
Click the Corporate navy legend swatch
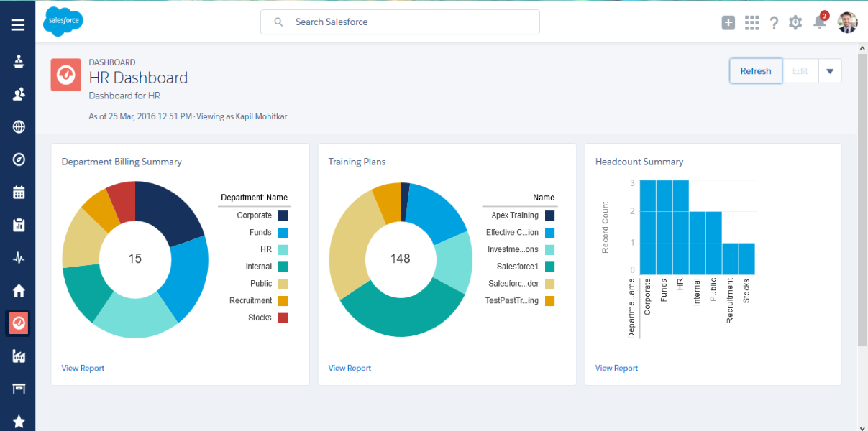pos(283,215)
